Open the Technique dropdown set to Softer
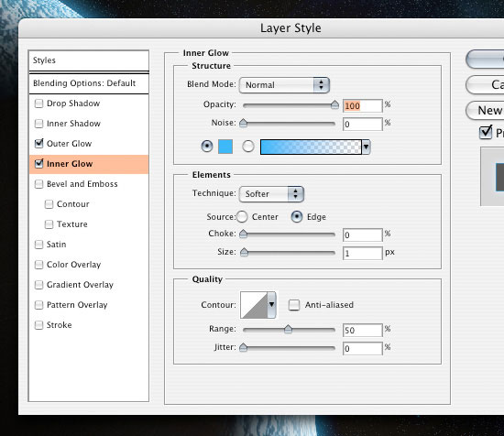Screen dimensions: 504x436 coord(271,194)
